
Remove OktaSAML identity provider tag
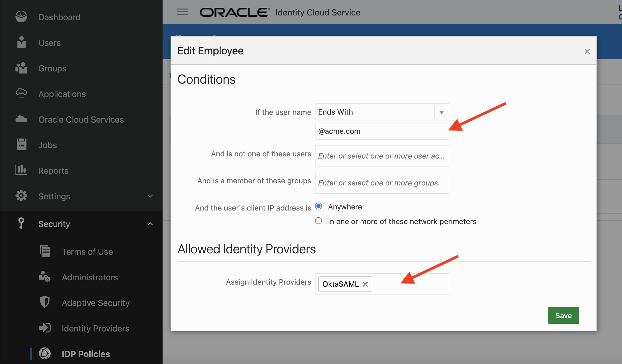coord(365,284)
